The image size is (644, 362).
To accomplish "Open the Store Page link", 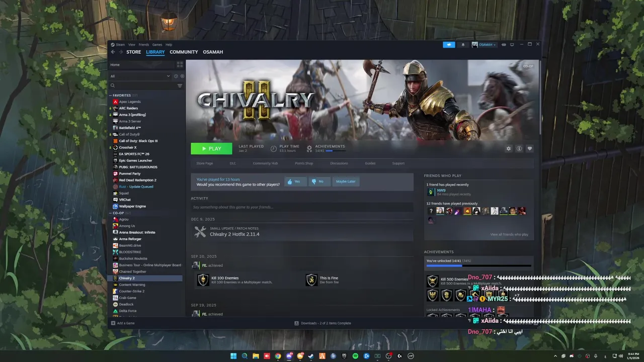I will point(204,163).
